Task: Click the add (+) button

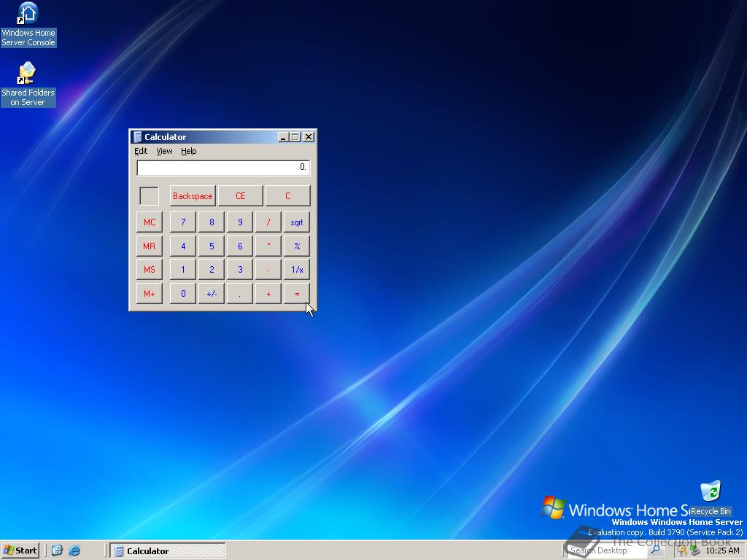Action: tap(268, 293)
